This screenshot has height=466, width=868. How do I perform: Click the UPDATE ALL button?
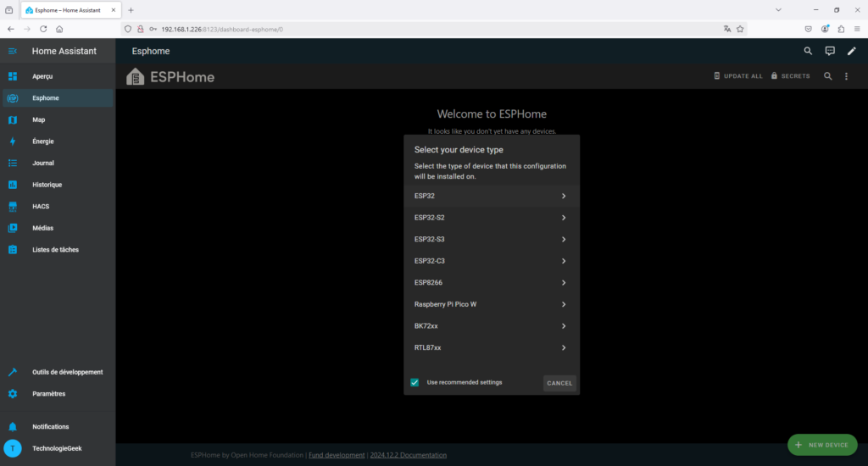click(738, 75)
